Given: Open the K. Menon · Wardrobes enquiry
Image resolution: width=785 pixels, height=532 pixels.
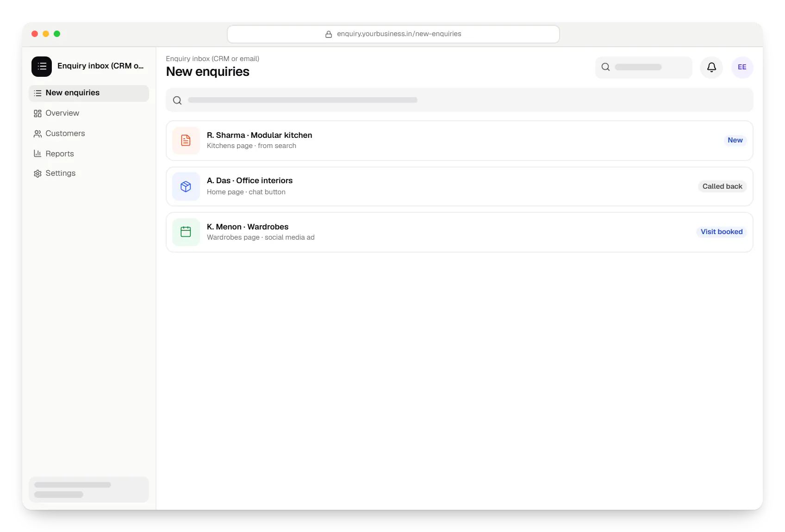Looking at the screenshot, I should click(x=460, y=232).
